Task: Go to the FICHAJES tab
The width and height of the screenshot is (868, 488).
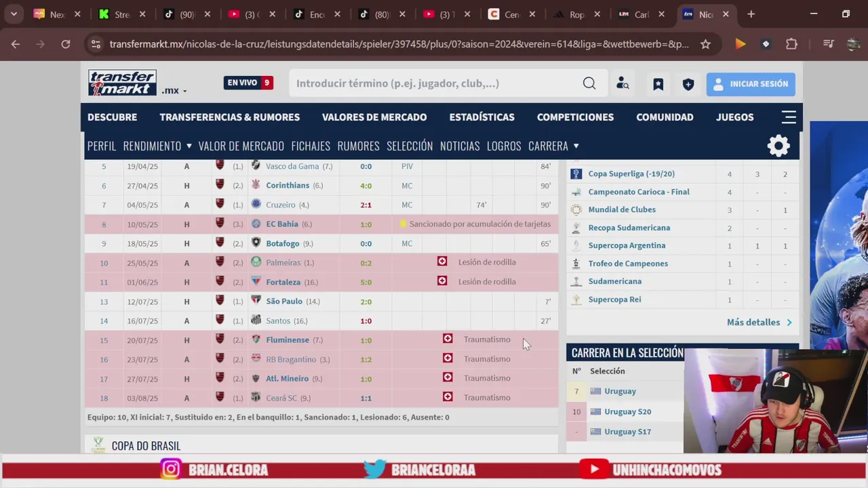Action: pyautogui.click(x=311, y=146)
